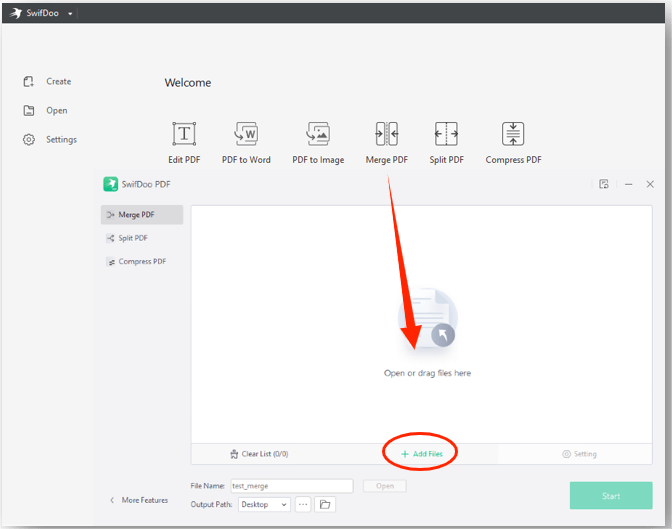Select the Merge PDF tool icon
Viewport: 672px width, 529px height.
(387, 134)
